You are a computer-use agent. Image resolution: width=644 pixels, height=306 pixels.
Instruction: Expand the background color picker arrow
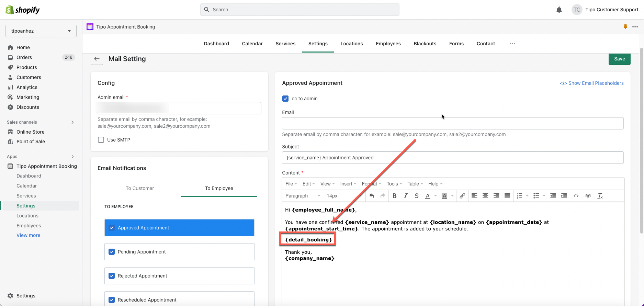pyautogui.click(x=452, y=196)
